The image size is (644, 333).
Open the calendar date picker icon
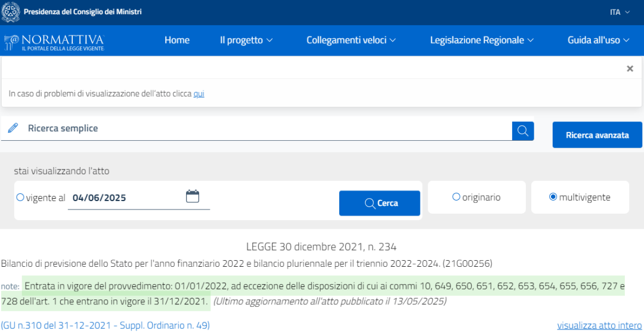(x=192, y=196)
